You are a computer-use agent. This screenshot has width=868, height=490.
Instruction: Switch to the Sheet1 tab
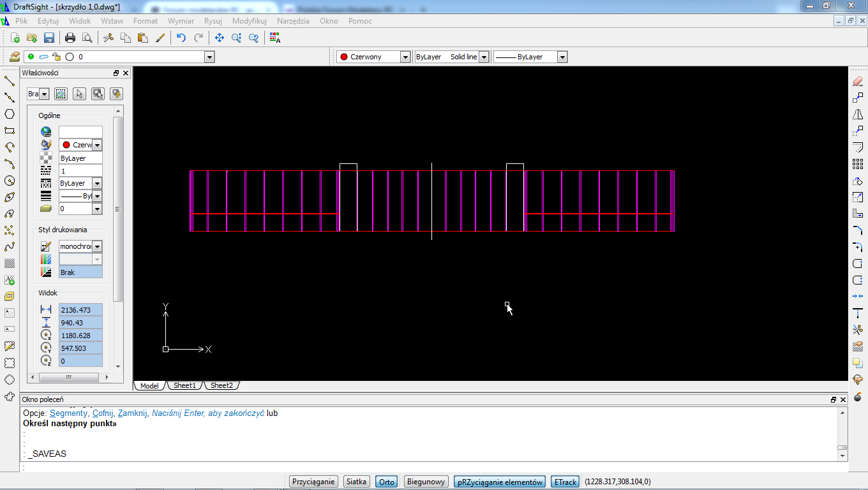pos(184,385)
